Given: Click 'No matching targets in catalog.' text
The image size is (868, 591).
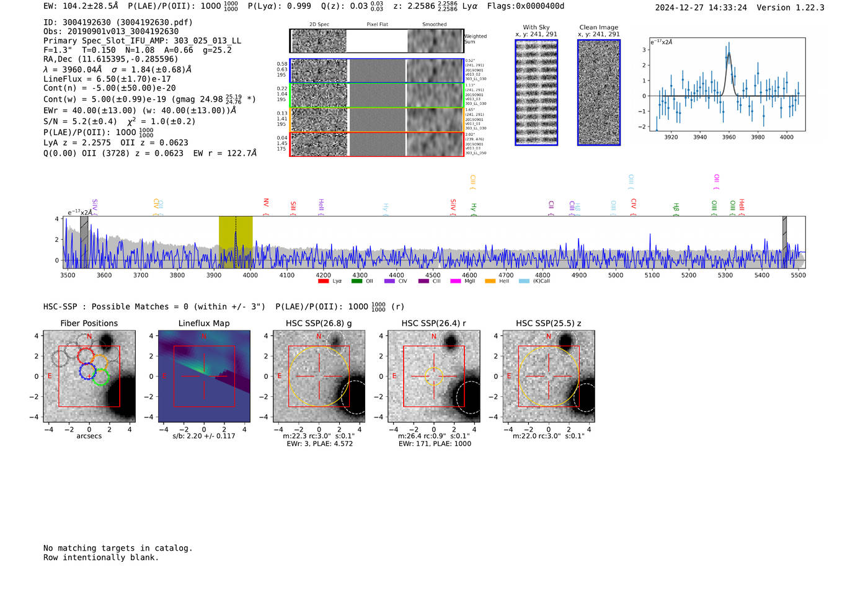Looking at the screenshot, I should [118, 548].
